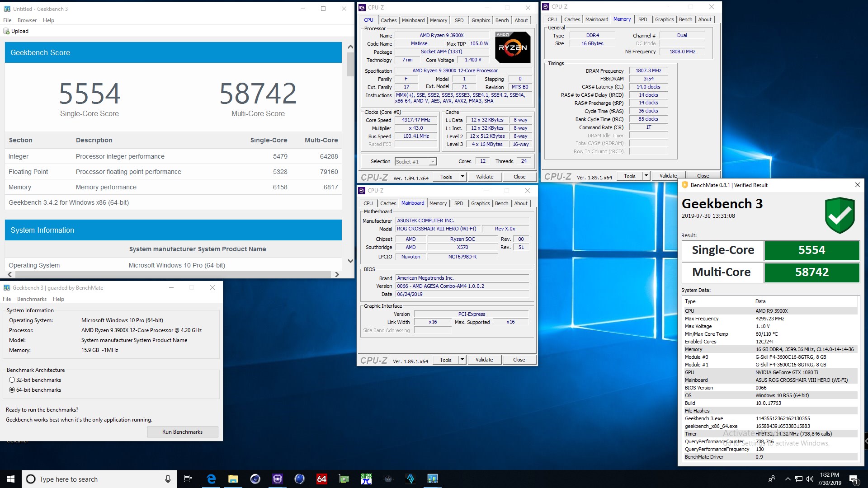Screen dimensions: 868x488
Task: Click the AMD Ryzen 9 3900X name field
Action: point(442,35)
